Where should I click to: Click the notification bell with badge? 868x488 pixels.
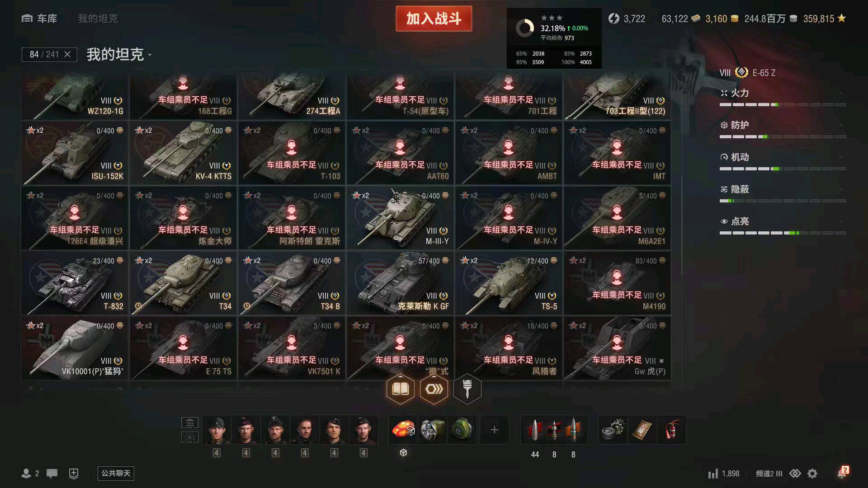[x=842, y=473]
